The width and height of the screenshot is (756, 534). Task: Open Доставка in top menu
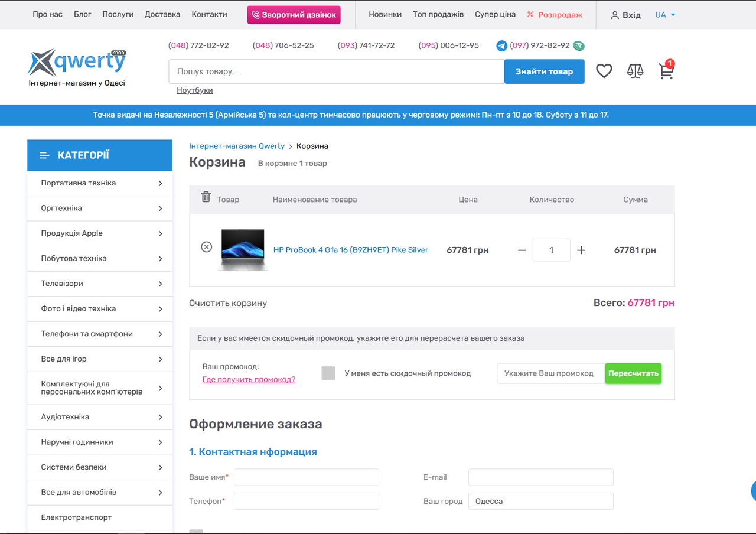pos(162,14)
